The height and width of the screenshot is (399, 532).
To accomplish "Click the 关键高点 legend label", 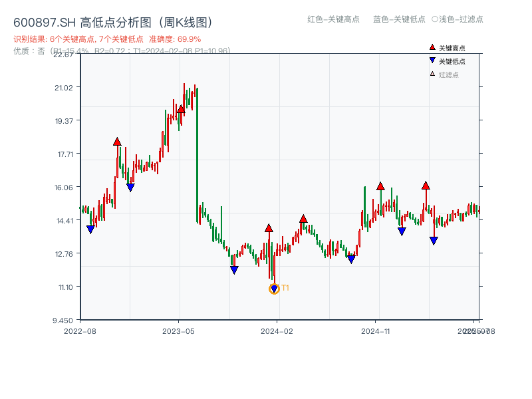I will pyautogui.click(x=452, y=49).
